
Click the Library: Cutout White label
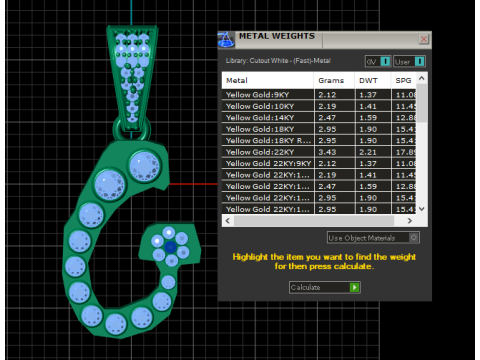(278, 61)
